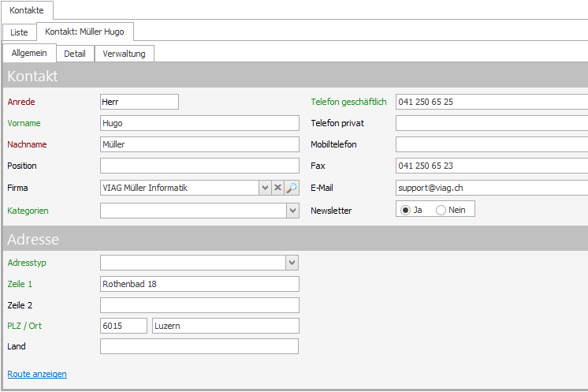Click the Adresse section header
The width and height of the screenshot is (588, 392).
[296, 238]
